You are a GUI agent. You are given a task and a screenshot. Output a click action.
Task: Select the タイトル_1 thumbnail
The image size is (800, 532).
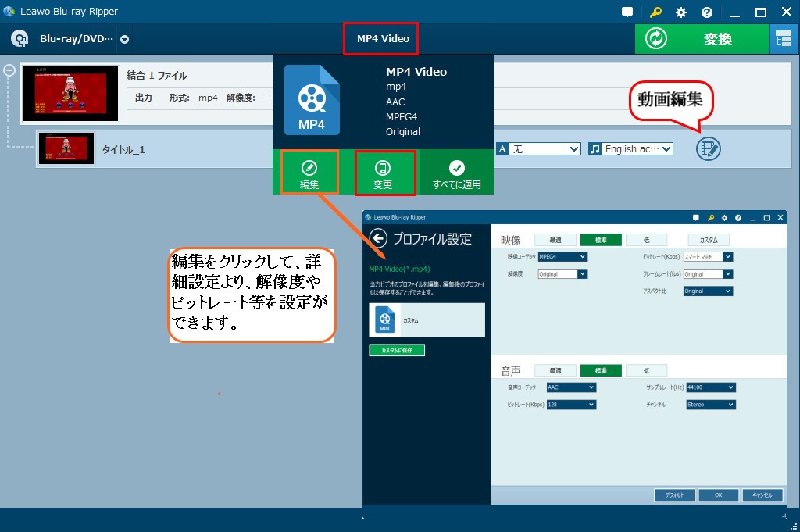tap(66, 148)
